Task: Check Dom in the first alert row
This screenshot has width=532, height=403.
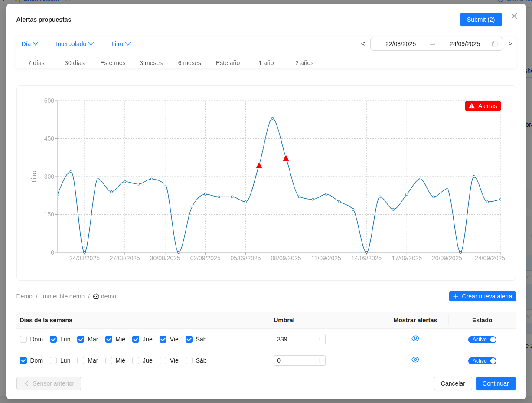Action: [x=23, y=339]
